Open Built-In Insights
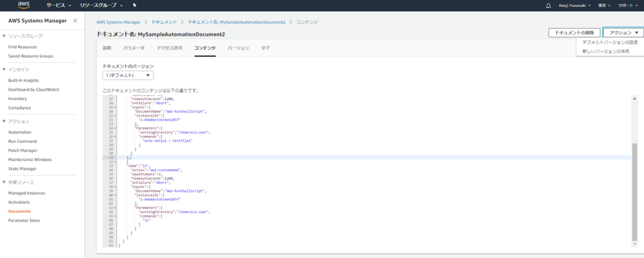Screen dimensions: 644x258 24,81
